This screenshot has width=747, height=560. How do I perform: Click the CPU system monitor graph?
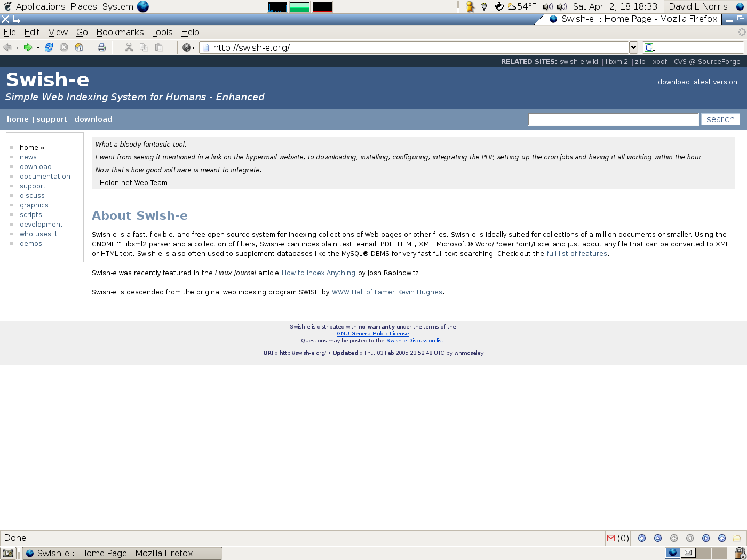[277, 6]
